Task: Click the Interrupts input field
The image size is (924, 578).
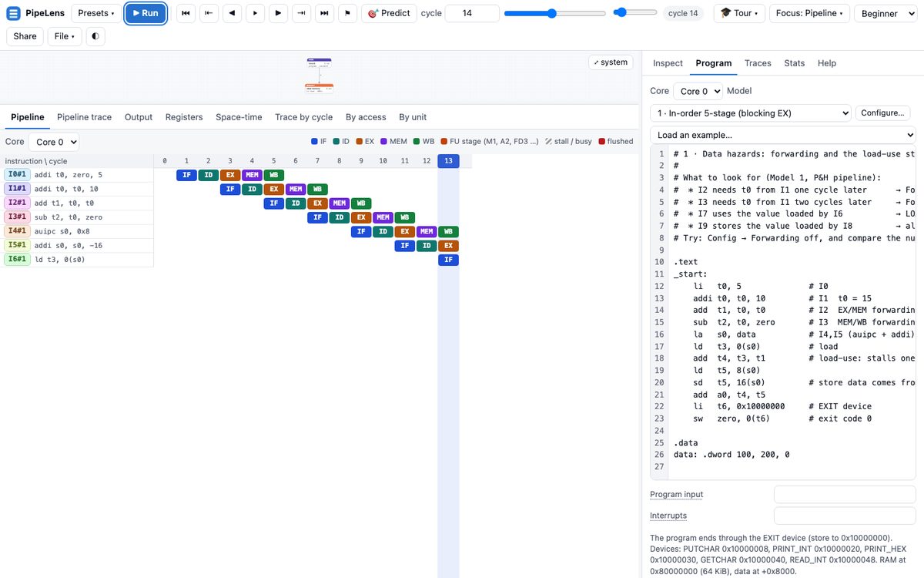Action: pos(845,516)
